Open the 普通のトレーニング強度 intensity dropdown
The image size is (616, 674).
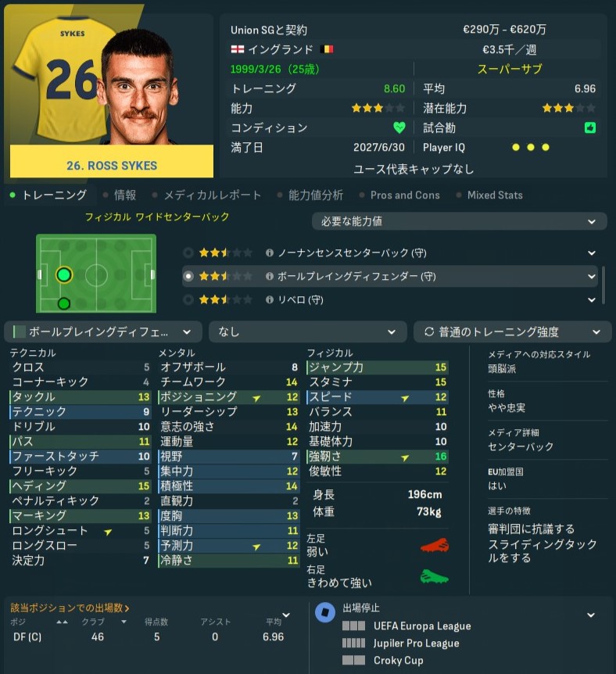coord(512,332)
